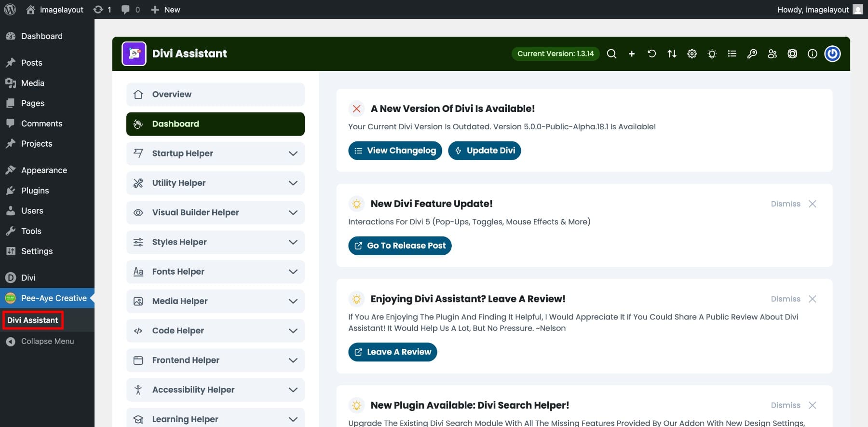
Task: Expand the Frontend Helper section
Action: (x=216, y=360)
